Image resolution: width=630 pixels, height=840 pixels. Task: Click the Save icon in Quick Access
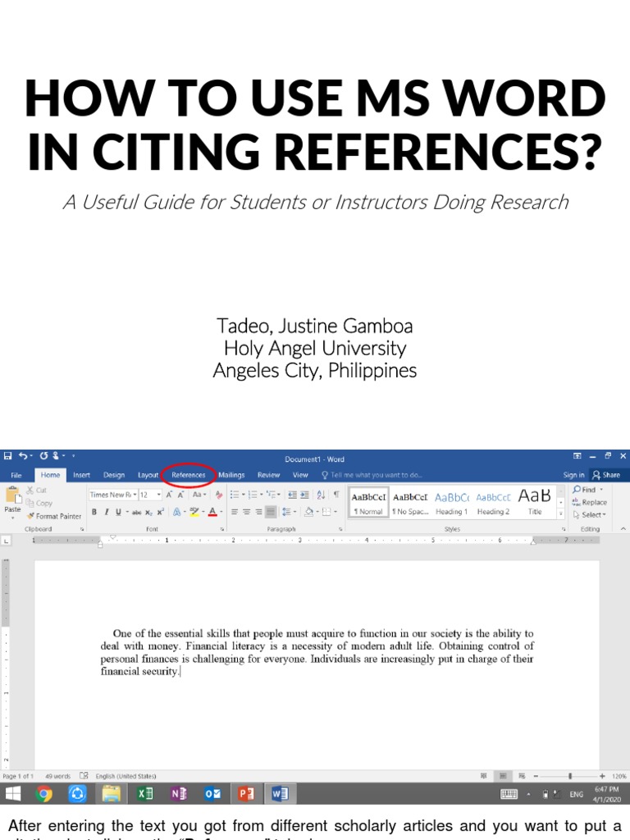tap(7, 456)
